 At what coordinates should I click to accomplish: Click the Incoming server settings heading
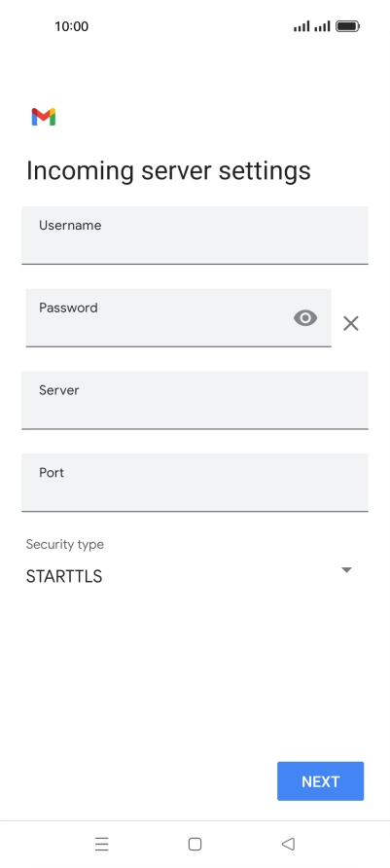168,170
